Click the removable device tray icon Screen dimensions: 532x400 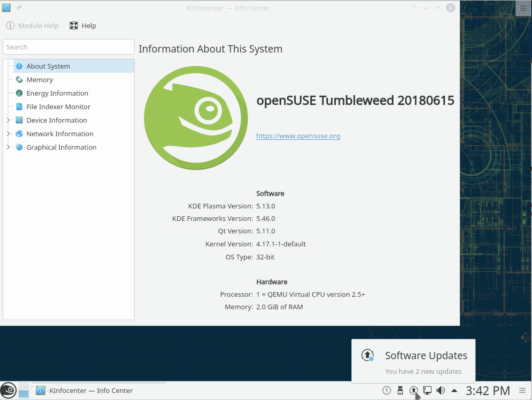(400, 390)
